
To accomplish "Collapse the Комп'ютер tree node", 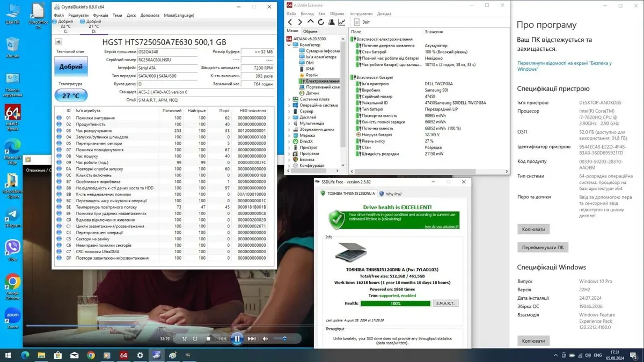I will [x=289, y=45].
